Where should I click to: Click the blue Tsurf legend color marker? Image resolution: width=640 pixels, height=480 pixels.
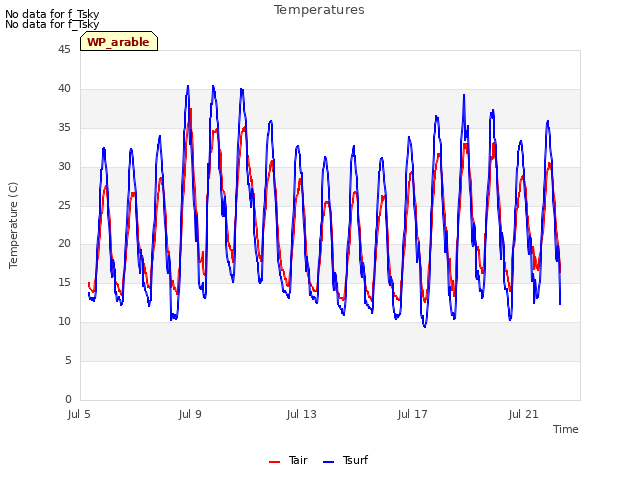[x=328, y=462]
